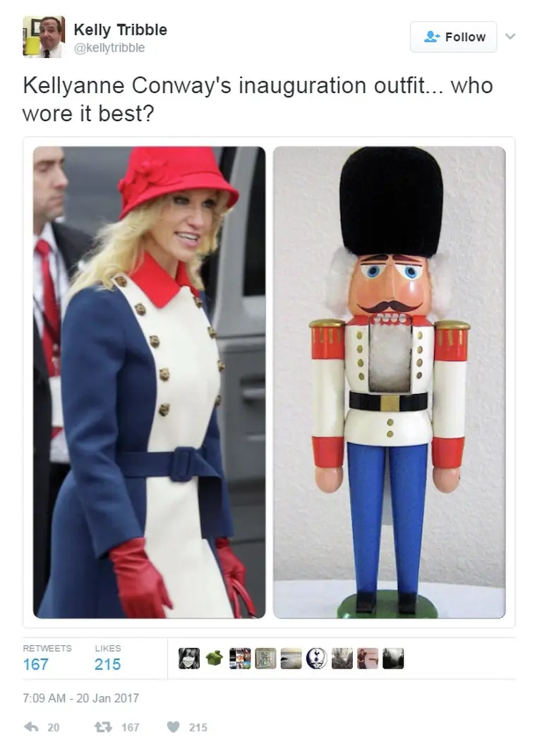Open Kelly Tribble's profile avatar
The image size is (542, 756).
coord(44,37)
